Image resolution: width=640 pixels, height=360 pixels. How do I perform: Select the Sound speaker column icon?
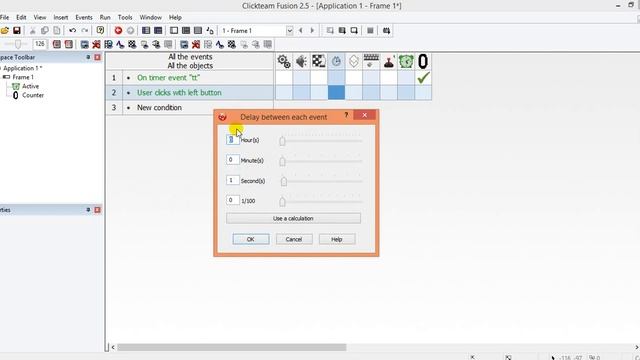point(301,62)
